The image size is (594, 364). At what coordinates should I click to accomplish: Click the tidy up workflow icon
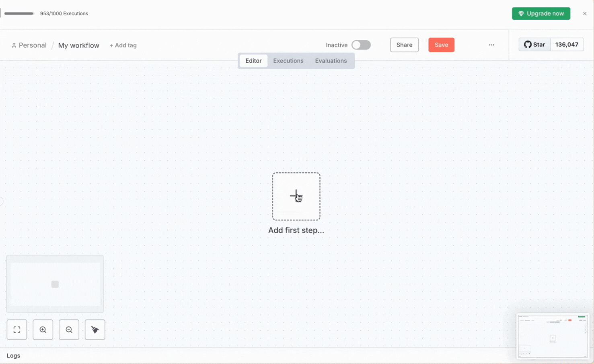tap(95, 329)
